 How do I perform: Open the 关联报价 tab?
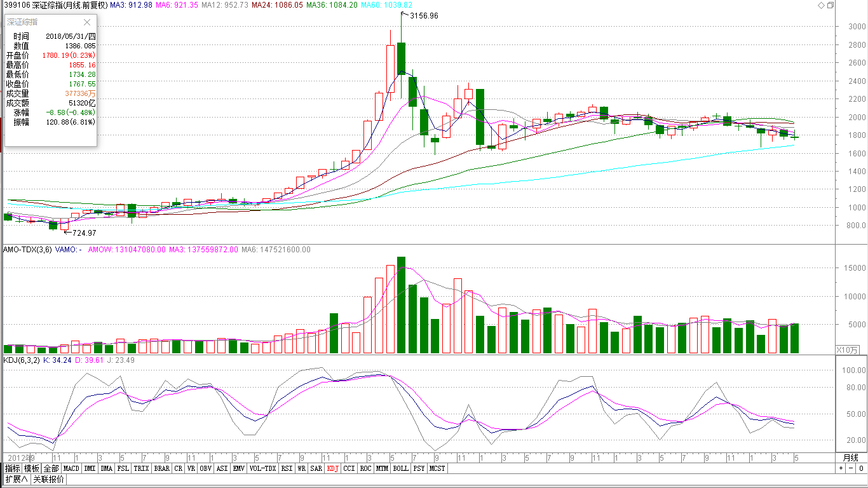tap(48, 479)
